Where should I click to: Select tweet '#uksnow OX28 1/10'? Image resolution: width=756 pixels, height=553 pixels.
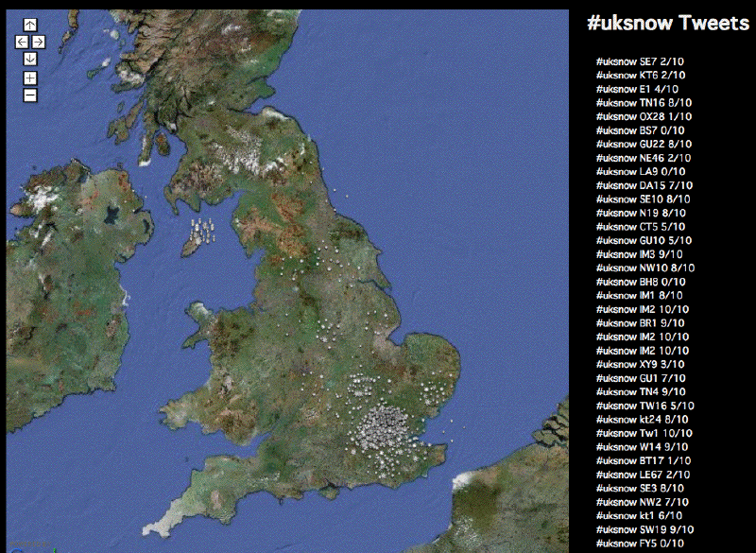[x=644, y=116]
